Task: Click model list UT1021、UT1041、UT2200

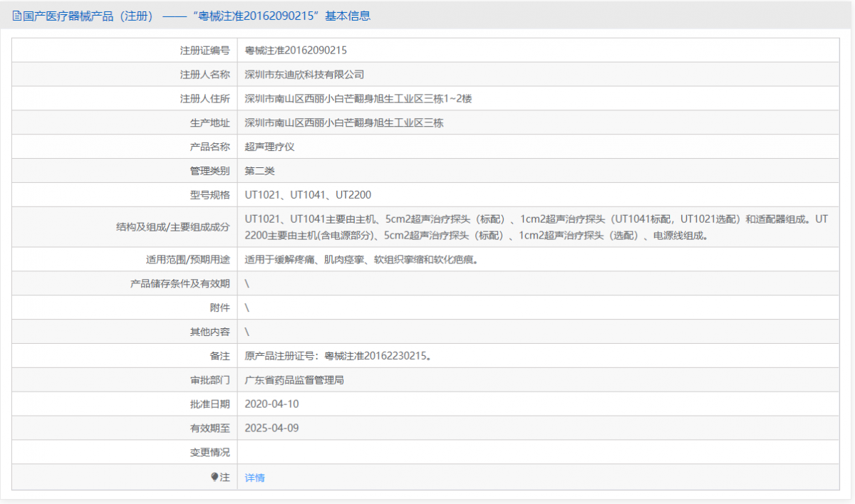Action: pos(308,195)
